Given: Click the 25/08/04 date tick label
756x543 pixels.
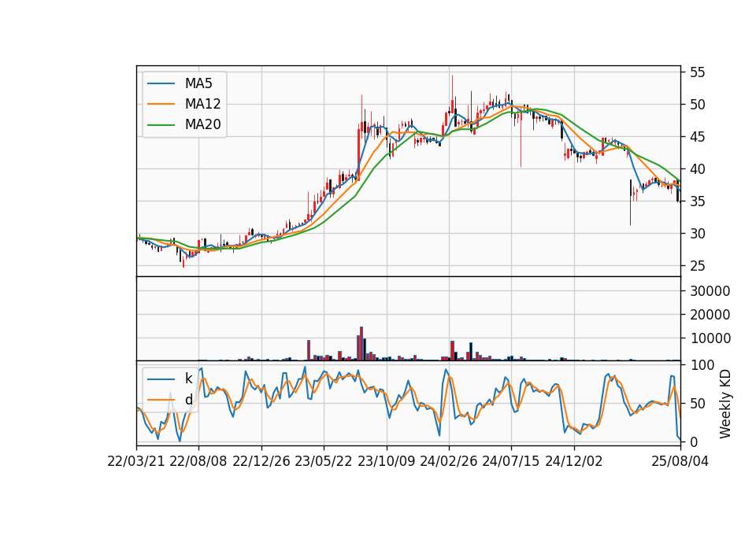Looking at the screenshot, I should (680, 461).
